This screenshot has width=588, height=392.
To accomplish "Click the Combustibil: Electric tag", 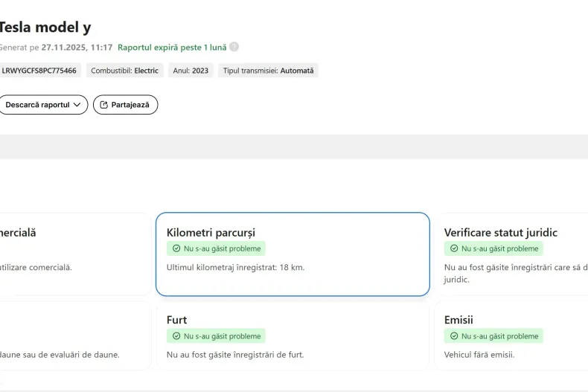I will (124, 71).
